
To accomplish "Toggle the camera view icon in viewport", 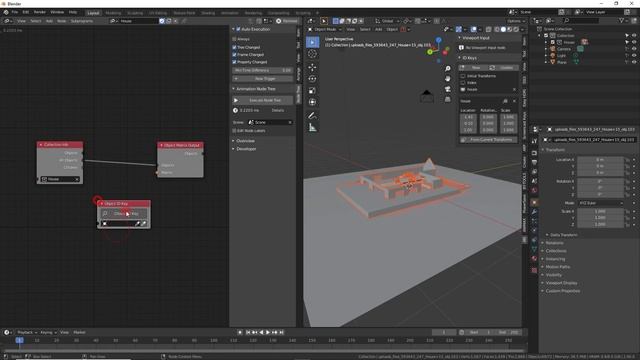I will [x=448, y=89].
